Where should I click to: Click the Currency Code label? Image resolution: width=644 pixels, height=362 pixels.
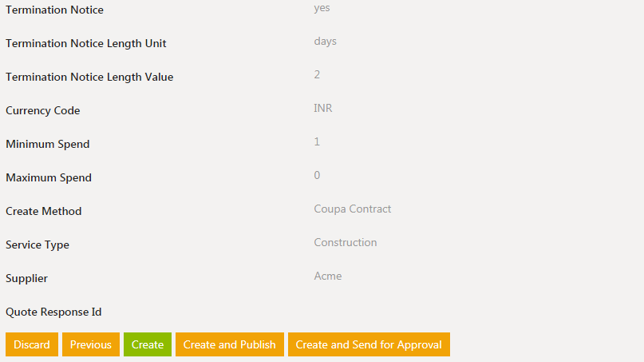tap(43, 111)
